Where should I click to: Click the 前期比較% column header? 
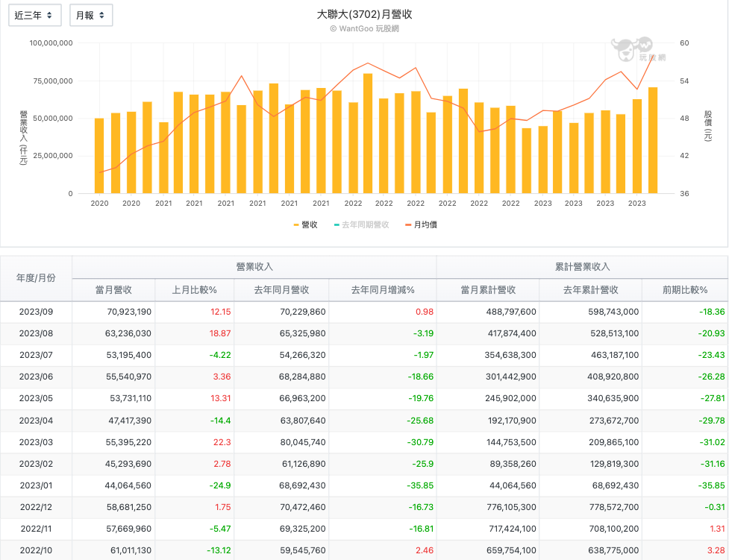point(684,290)
